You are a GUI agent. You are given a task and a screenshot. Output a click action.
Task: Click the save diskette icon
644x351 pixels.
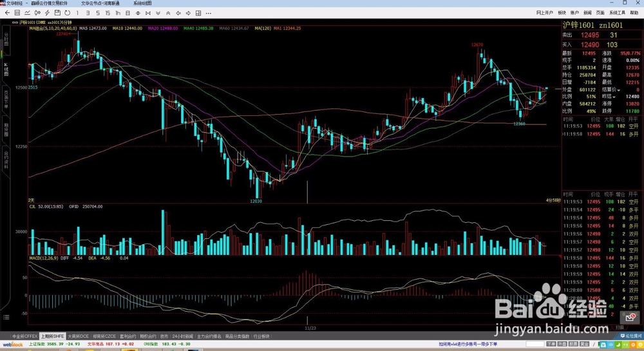tap(57, 13)
